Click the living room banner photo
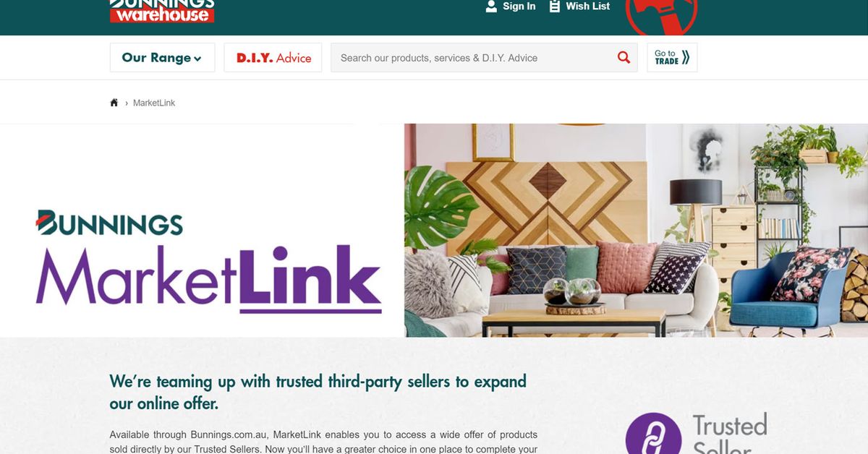Screen dimensions: 868x454 tap(636, 230)
